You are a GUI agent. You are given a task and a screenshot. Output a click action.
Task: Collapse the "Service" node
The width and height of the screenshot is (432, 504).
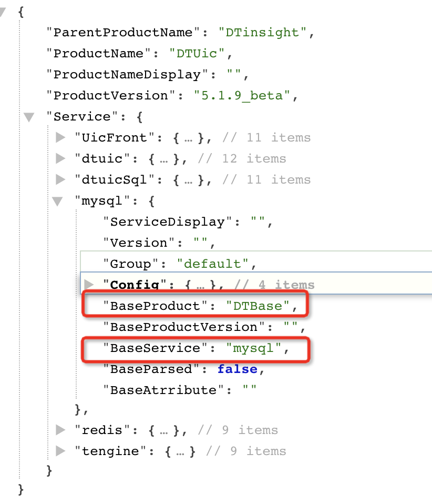point(29,117)
